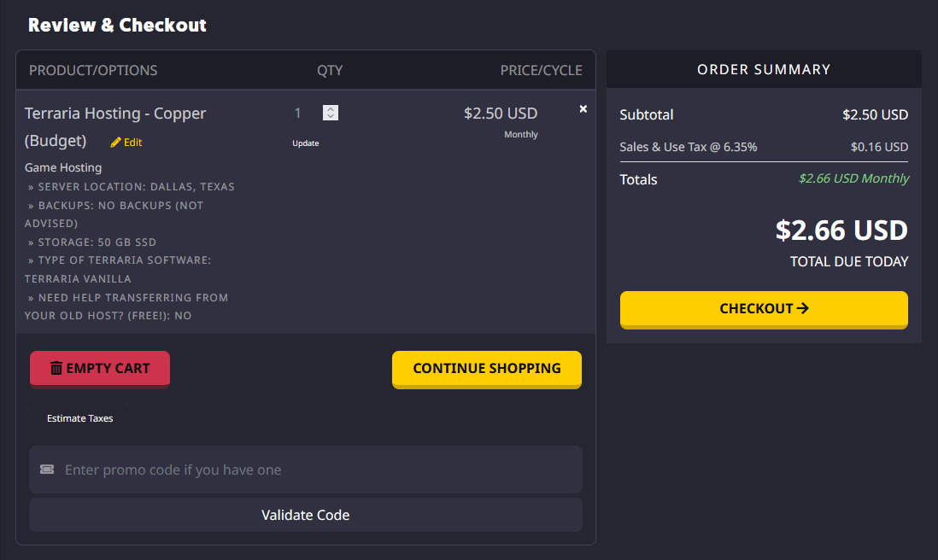Select the Storage: 50 GB SSD line
The image size is (938, 560).
pyautogui.click(x=92, y=242)
